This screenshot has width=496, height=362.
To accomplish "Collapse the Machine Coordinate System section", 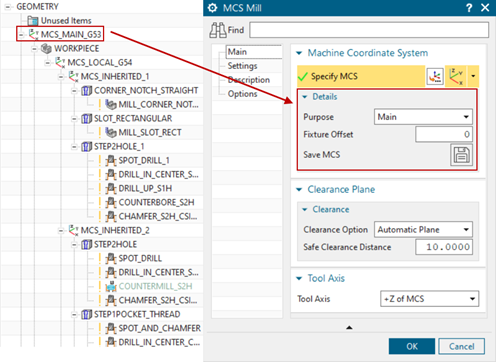I will (299, 53).
